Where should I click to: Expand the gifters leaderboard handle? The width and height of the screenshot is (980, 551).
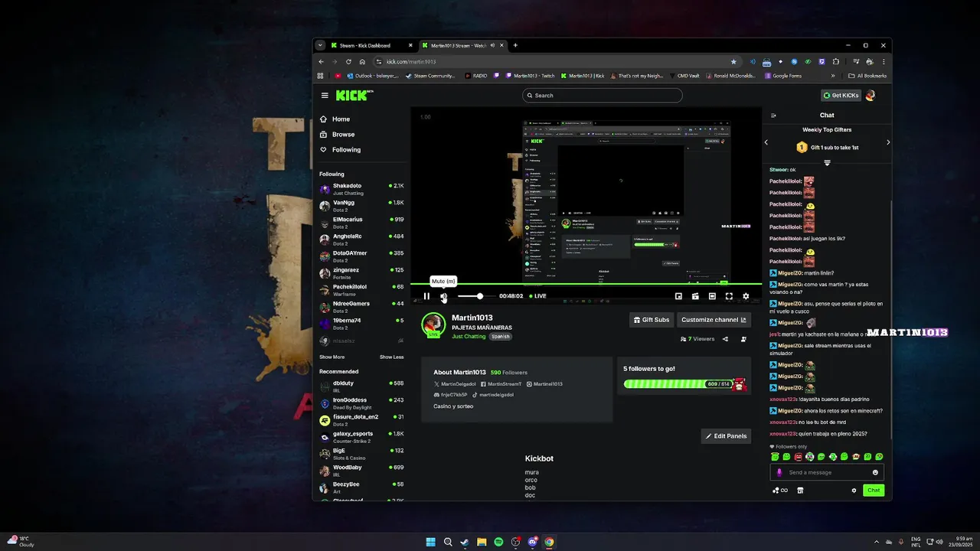coord(827,163)
